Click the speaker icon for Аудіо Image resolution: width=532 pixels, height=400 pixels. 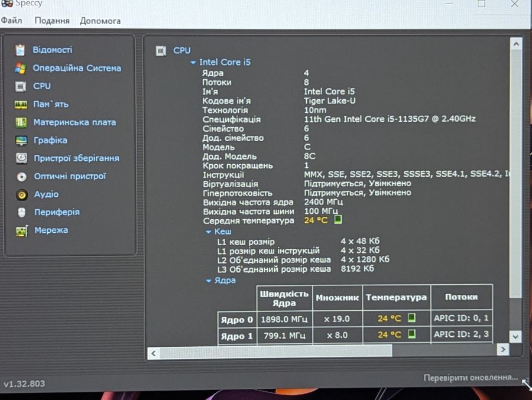22,195
